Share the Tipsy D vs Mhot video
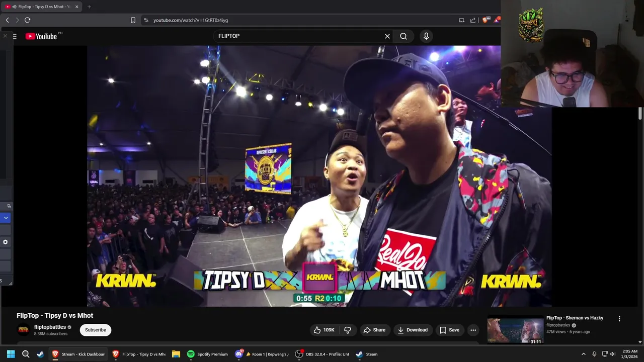This screenshot has height=362, width=644. point(374,330)
